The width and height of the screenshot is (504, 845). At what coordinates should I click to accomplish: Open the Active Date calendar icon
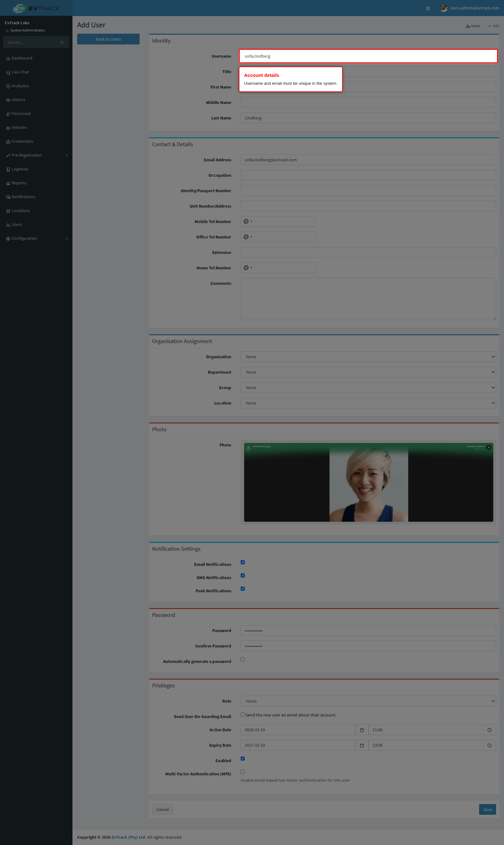click(362, 730)
